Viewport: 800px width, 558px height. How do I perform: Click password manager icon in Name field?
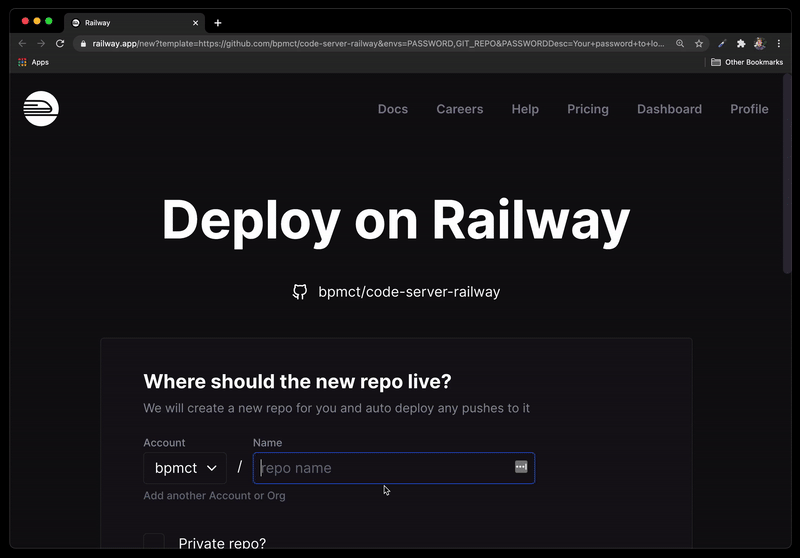point(521,467)
